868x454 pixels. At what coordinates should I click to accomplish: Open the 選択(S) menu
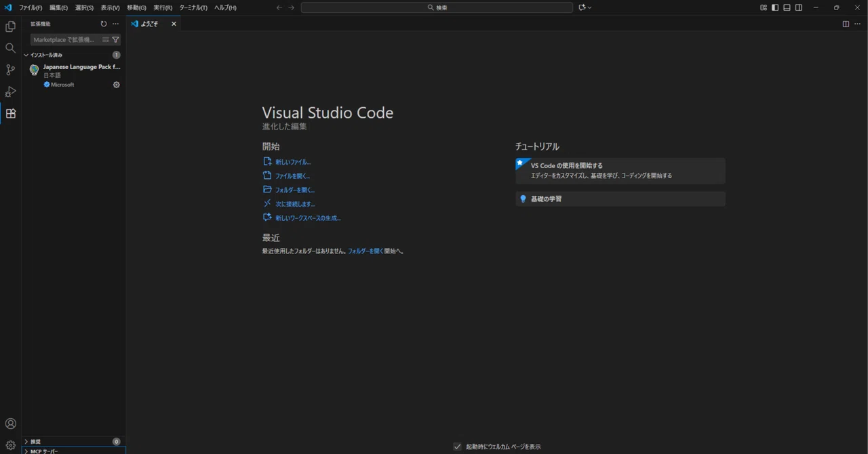click(84, 7)
